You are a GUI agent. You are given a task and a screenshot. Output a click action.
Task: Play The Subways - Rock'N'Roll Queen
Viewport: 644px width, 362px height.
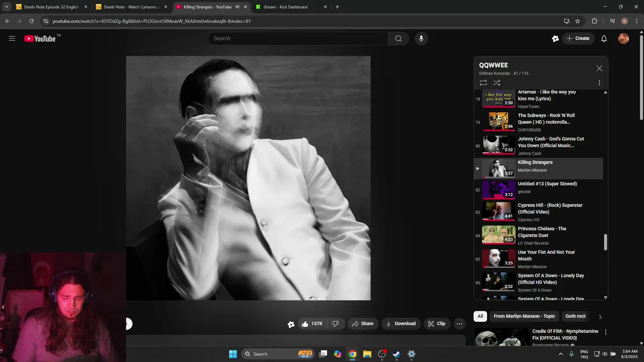point(538,122)
